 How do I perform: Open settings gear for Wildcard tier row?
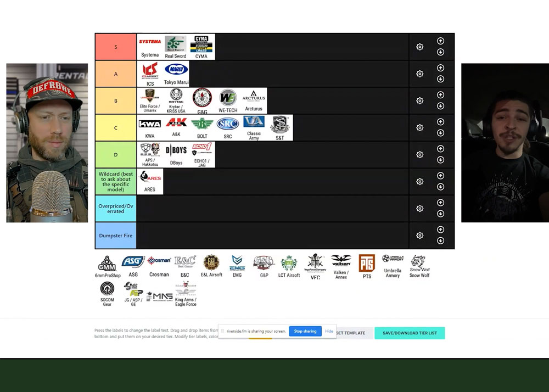tap(419, 182)
